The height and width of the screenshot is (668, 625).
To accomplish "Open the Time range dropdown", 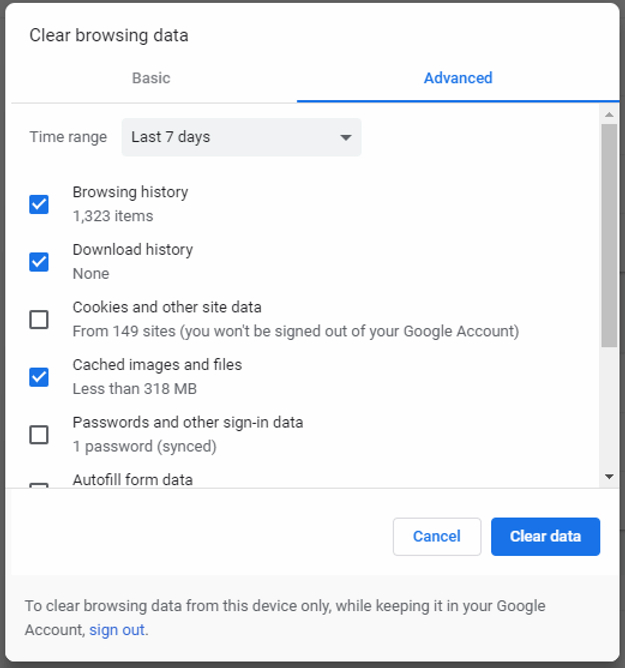I will (x=241, y=137).
